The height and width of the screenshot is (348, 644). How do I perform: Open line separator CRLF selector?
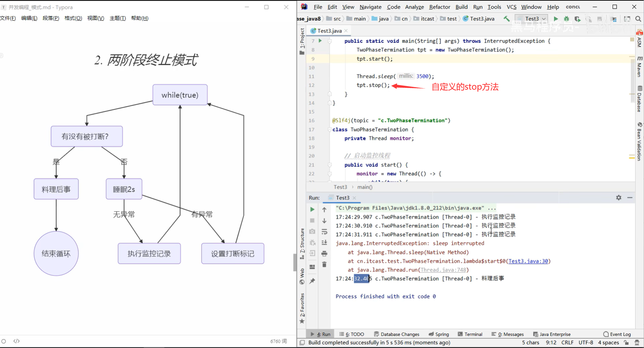click(567, 342)
